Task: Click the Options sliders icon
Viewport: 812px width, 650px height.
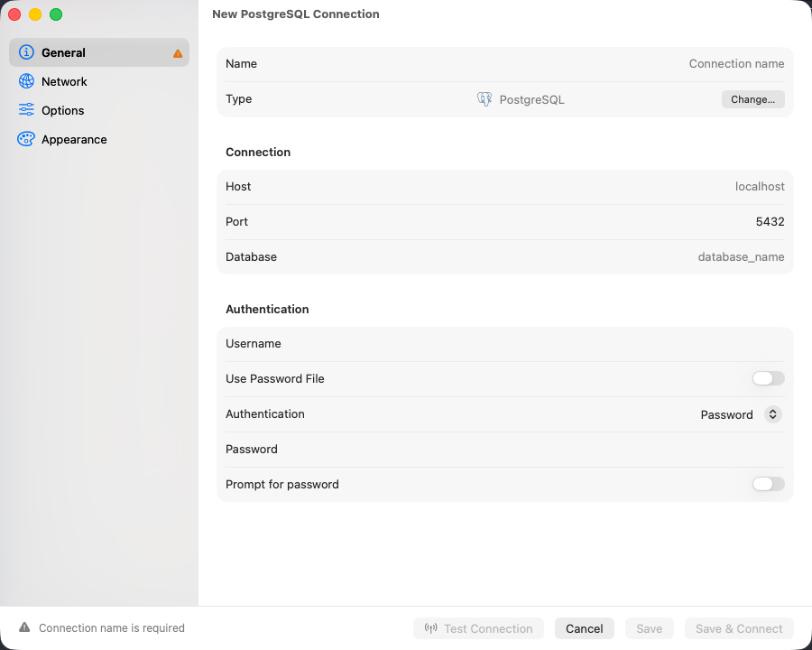Action: pyautogui.click(x=26, y=110)
